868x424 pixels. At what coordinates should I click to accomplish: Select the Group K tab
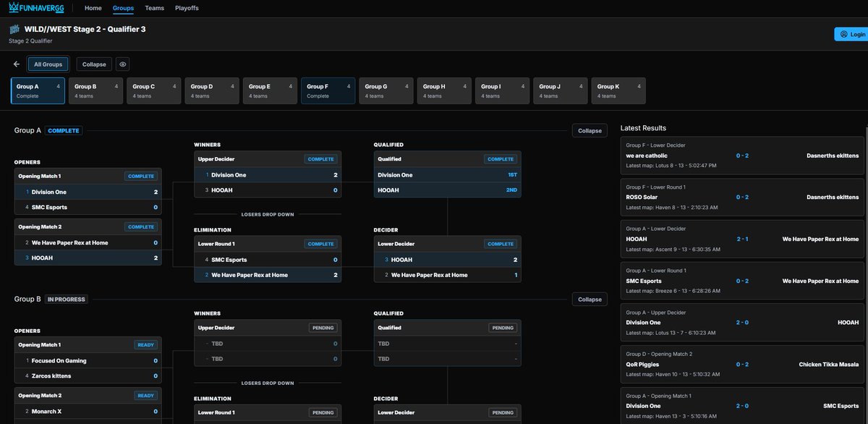pos(618,90)
